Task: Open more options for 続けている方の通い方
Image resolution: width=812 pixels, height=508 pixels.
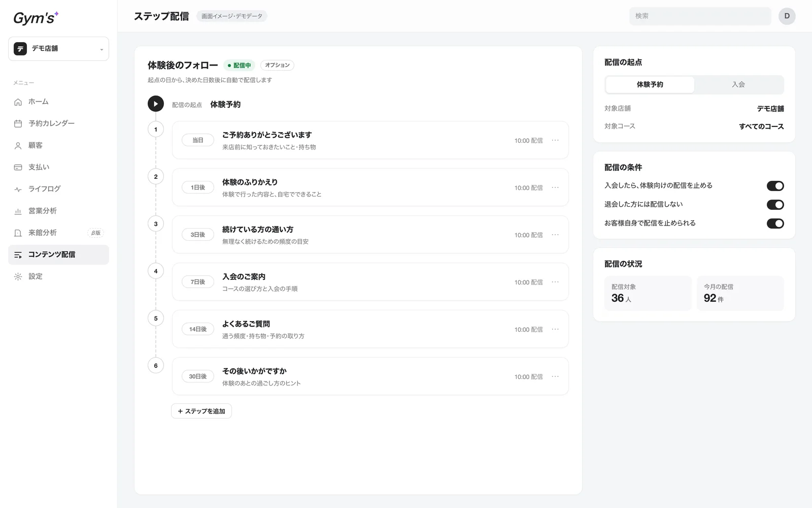Action: click(555, 235)
